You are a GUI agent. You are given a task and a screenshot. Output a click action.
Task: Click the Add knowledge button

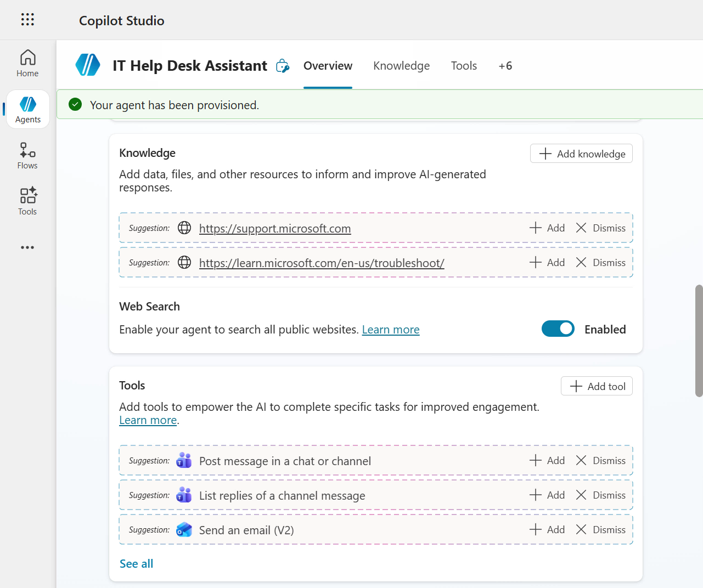[581, 154]
